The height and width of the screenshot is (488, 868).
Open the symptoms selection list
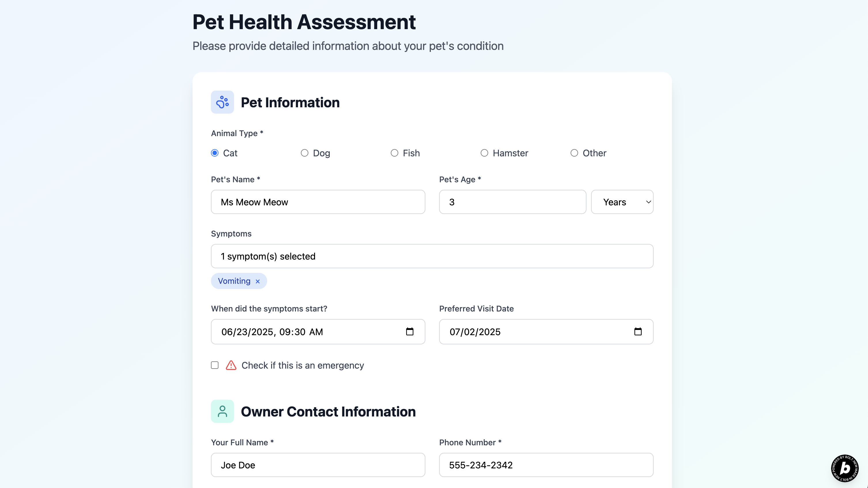point(432,256)
